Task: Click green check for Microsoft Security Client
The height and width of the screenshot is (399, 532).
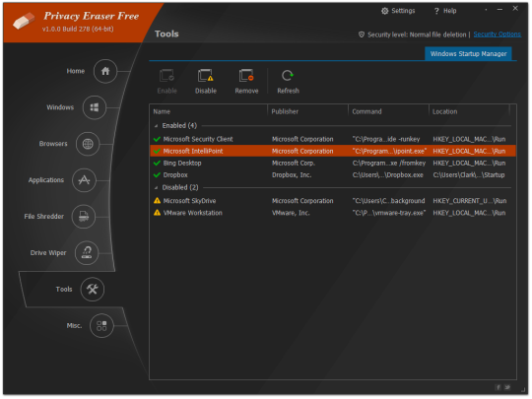Action: (x=157, y=139)
